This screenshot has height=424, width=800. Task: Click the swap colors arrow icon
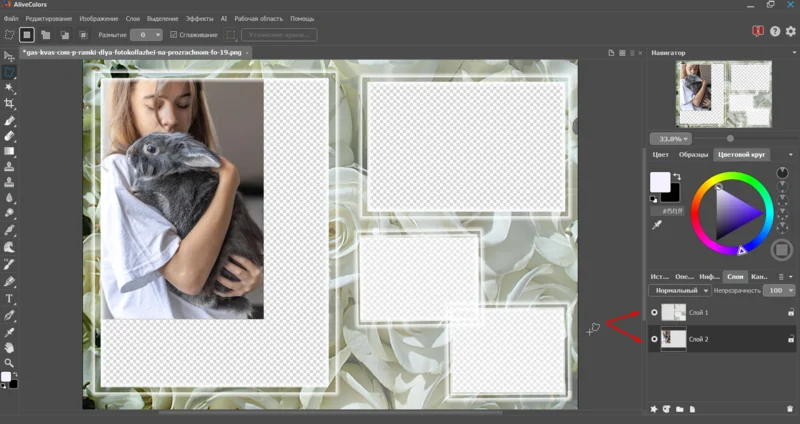point(677,177)
